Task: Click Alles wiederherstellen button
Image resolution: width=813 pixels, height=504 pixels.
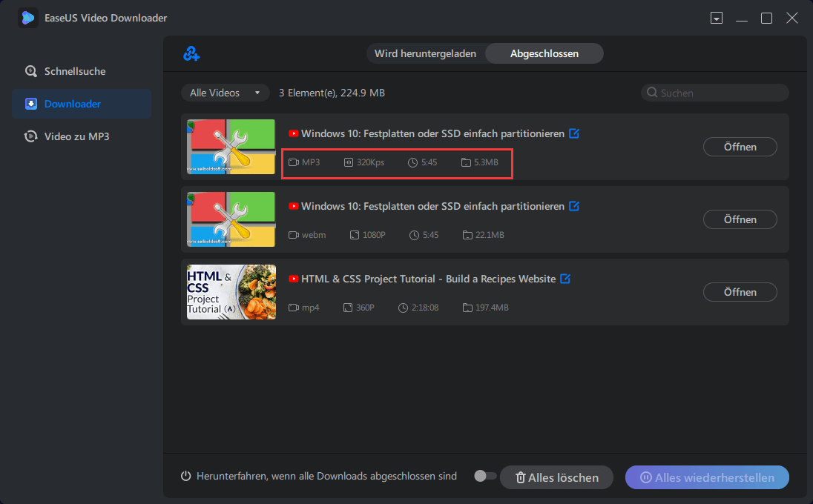Action: [707, 477]
